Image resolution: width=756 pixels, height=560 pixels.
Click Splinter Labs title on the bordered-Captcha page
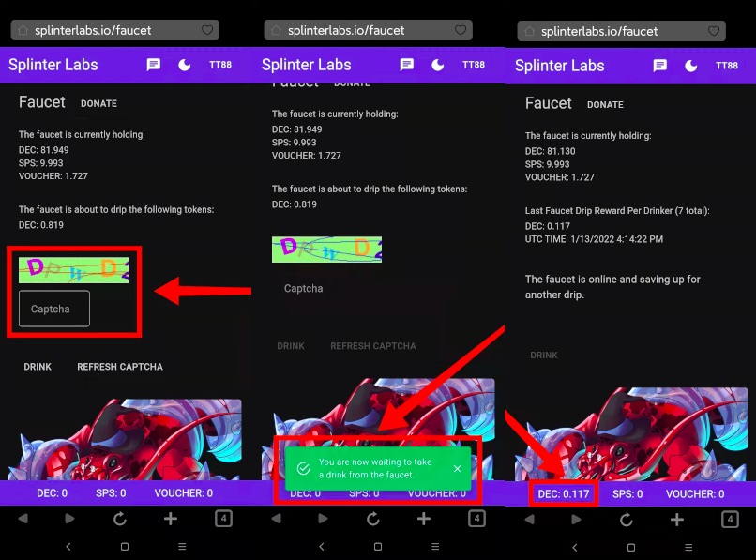click(53, 65)
